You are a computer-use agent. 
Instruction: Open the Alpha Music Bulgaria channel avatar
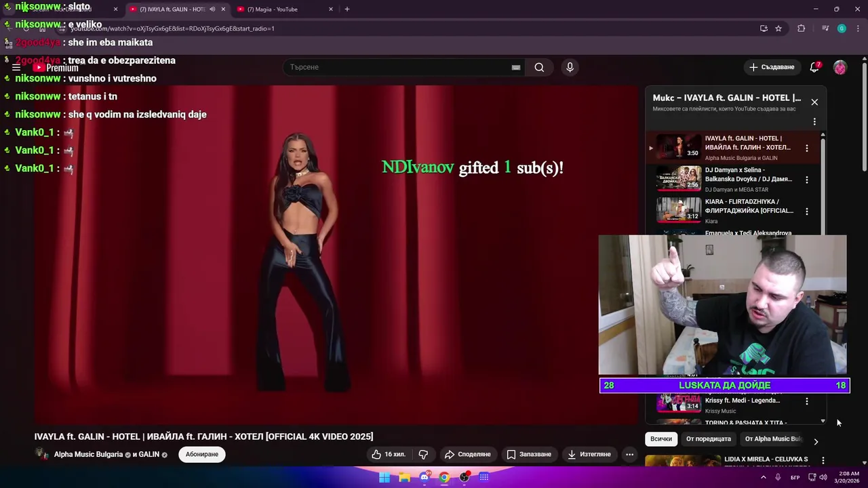42,454
